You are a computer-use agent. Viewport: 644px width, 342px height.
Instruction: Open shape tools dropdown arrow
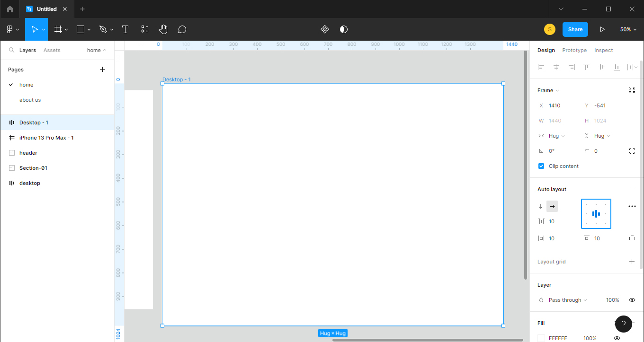click(89, 29)
